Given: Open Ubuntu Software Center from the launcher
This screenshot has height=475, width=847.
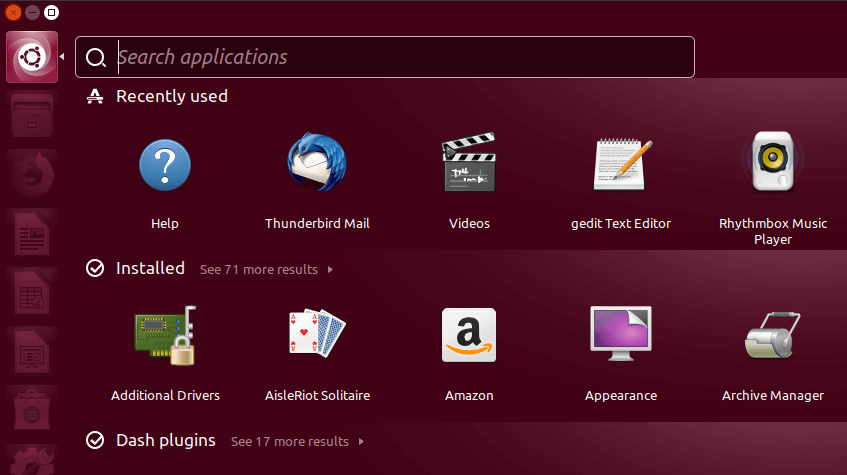Looking at the screenshot, I should tap(32, 410).
